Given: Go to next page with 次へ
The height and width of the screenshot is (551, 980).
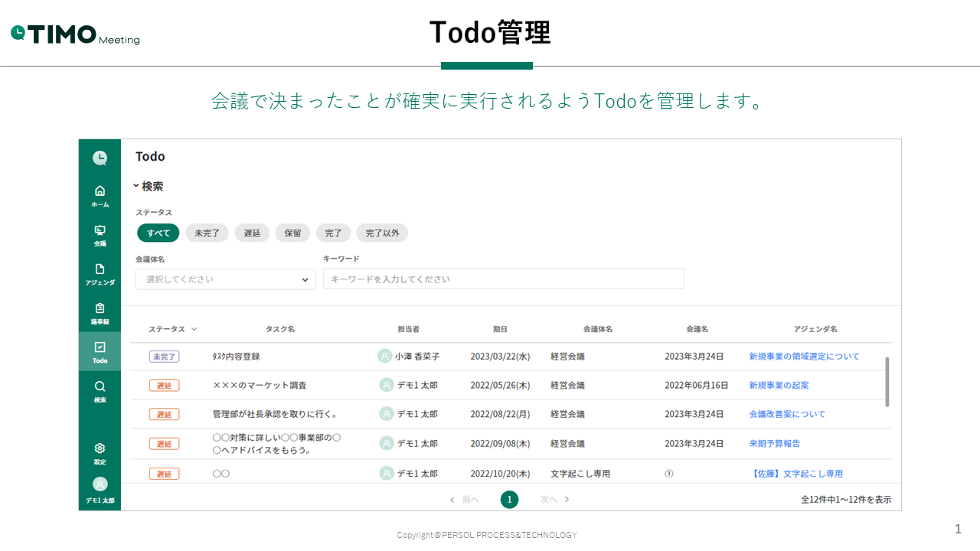Looking at the screenshot, I should pos(555,500).
